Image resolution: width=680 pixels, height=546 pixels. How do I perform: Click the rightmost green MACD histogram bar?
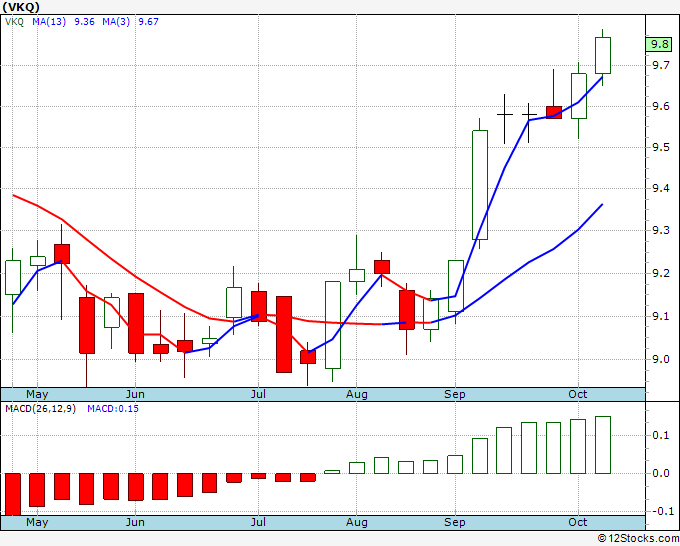[603, 445]
